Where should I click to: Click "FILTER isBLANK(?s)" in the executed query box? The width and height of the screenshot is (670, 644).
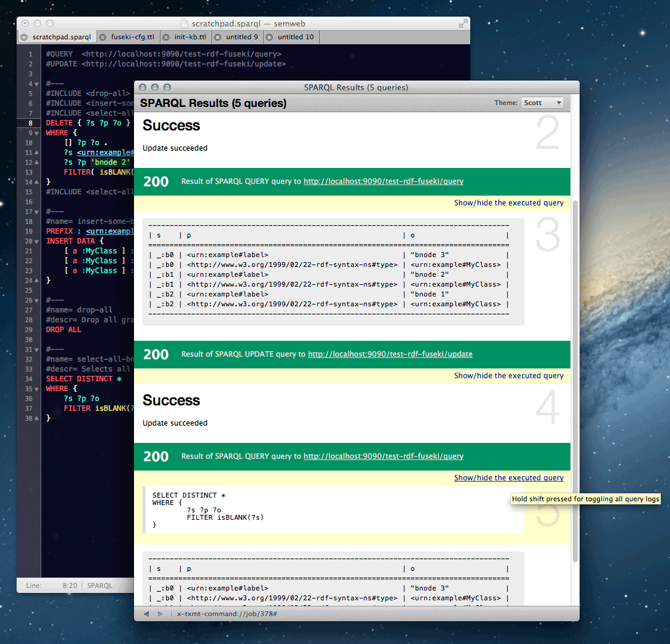225,517
